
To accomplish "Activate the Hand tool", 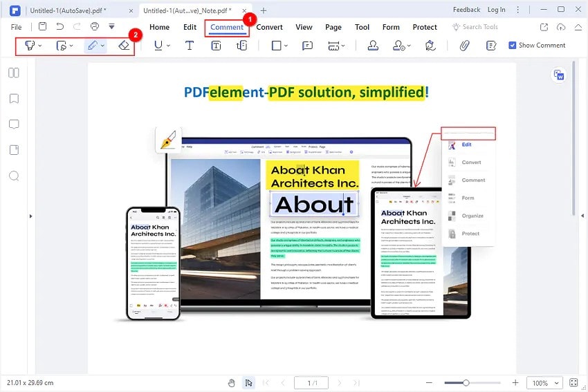I will 231,382.
